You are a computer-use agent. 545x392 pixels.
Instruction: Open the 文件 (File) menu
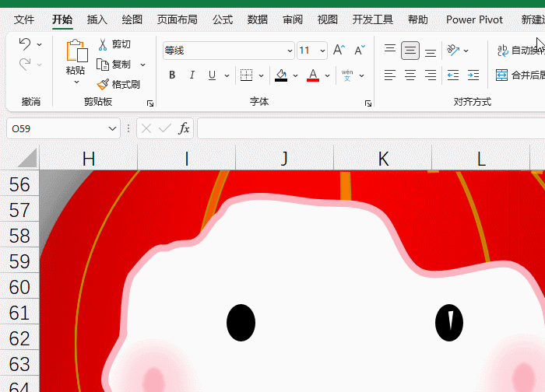24,19
